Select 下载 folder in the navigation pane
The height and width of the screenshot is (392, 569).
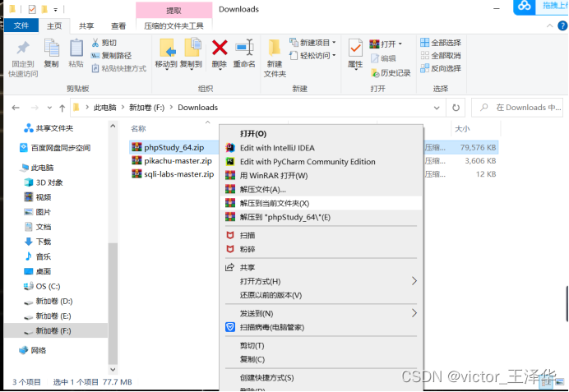coord(38,242)
